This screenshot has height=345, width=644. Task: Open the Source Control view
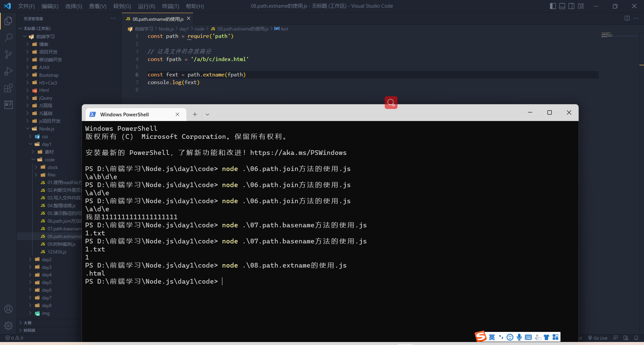pos(8,54)
